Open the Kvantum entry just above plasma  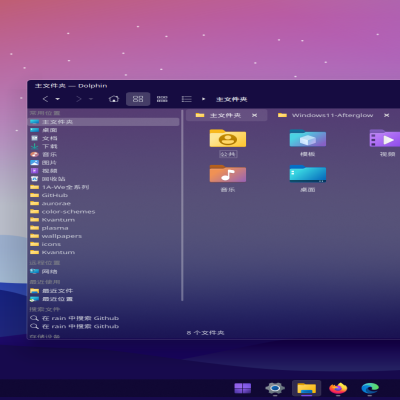(x=104, y=220)
